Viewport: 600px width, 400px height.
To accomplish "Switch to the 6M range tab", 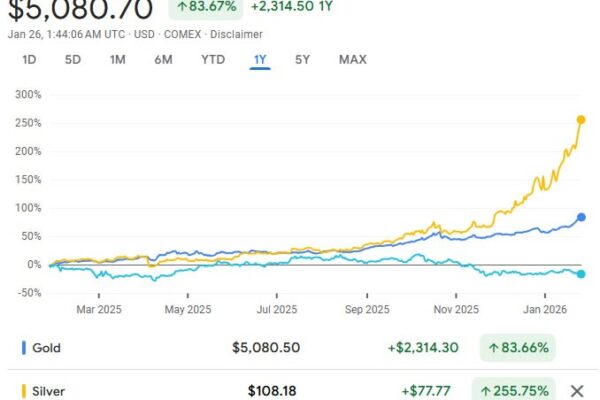I will coord(163,60).
